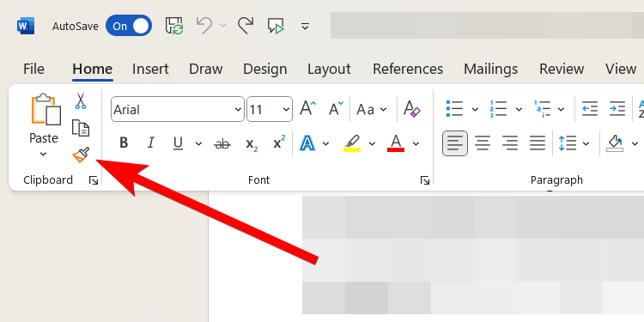
Task: Increase paragraph indent
Action: coord(617,109)
